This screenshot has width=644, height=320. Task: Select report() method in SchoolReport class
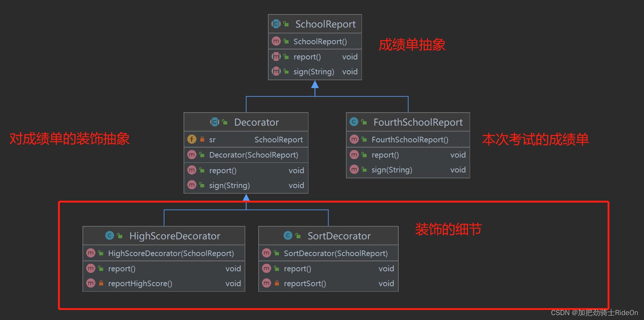point(315,57)
